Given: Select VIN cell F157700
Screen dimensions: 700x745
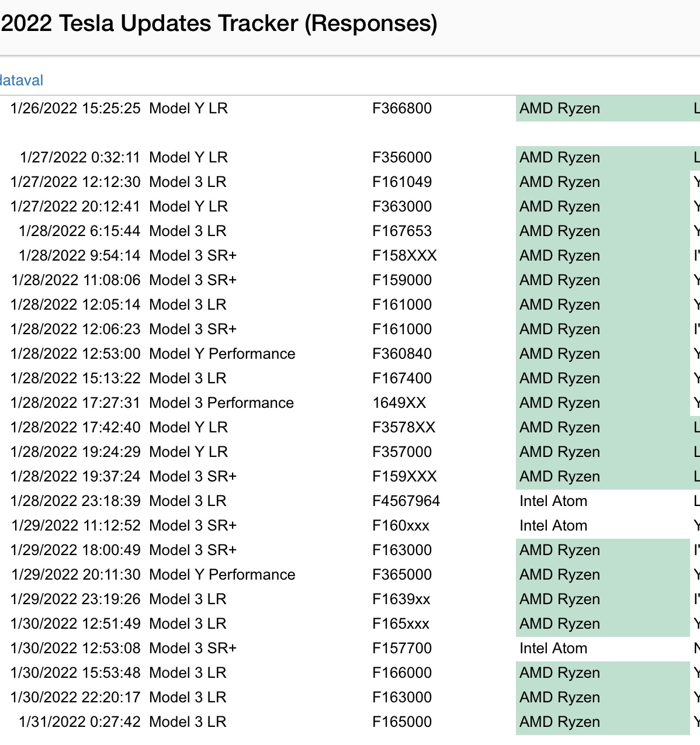Looking at the screenshot, I should coord(402,648).
